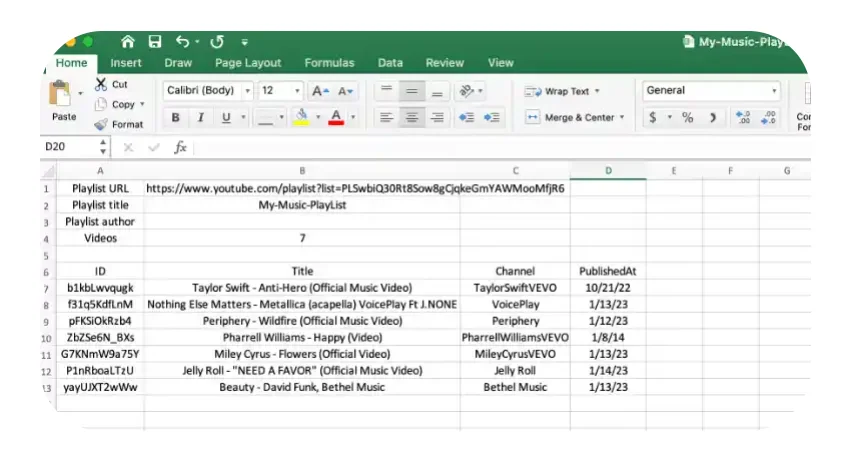This screenshot has height=449, width=860.
Task: Apply the red font color
Action: (x=336, y=117)
